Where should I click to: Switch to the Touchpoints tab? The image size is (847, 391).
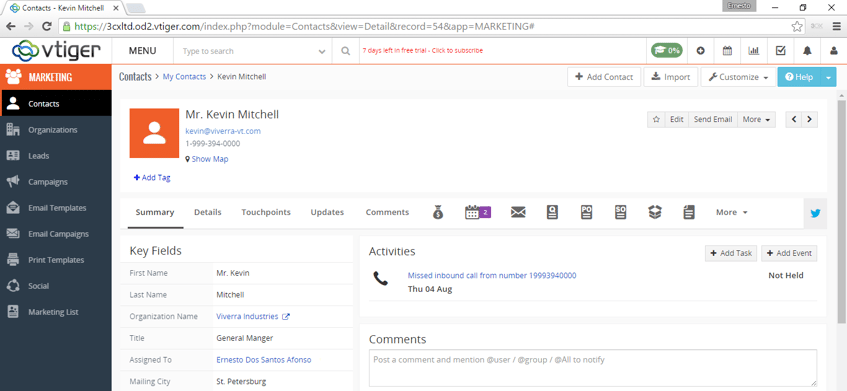pyautogui.click(x=266, y=212)
